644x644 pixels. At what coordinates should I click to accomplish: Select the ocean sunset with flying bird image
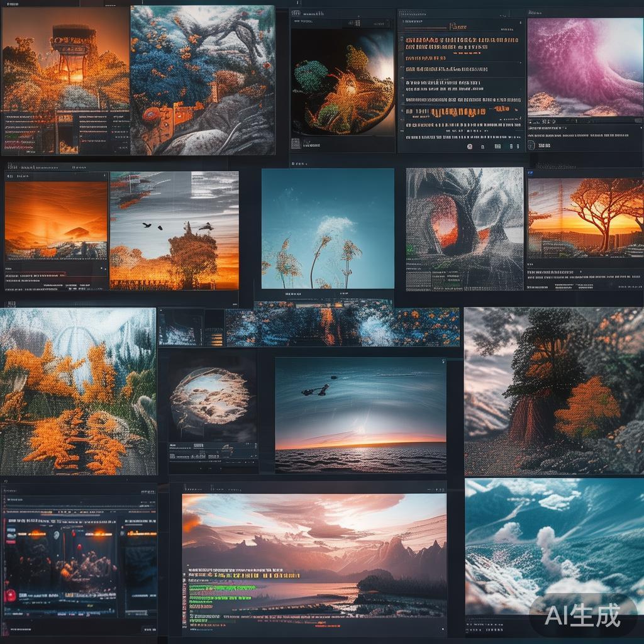tap(360, 415)
